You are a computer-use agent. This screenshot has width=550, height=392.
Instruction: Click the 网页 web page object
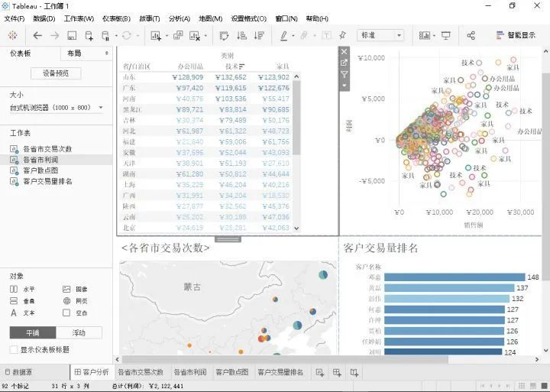[x=75, y=301]
